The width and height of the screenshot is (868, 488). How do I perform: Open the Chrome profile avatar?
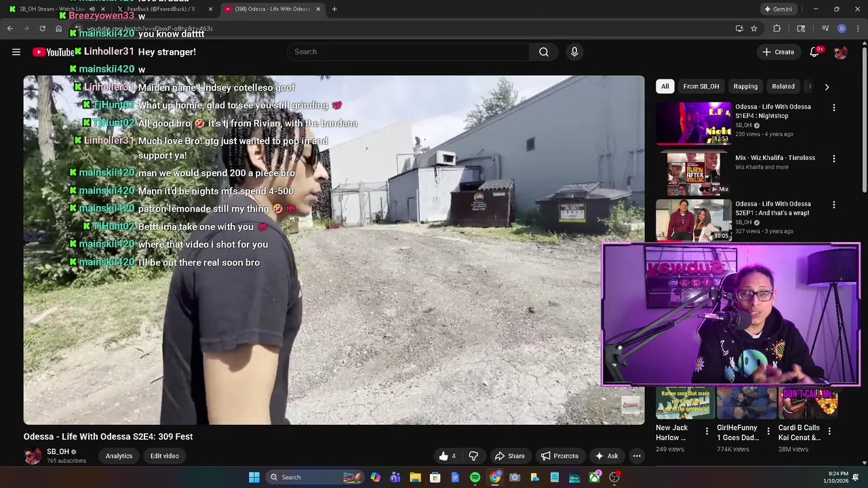pyautogui.click(x=842, y=28)
